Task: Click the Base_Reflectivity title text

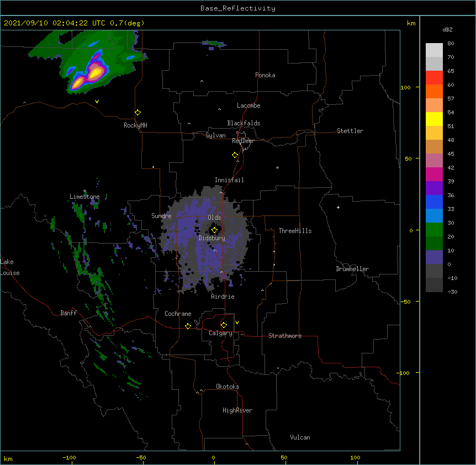Action: click(x=238, y=8)
